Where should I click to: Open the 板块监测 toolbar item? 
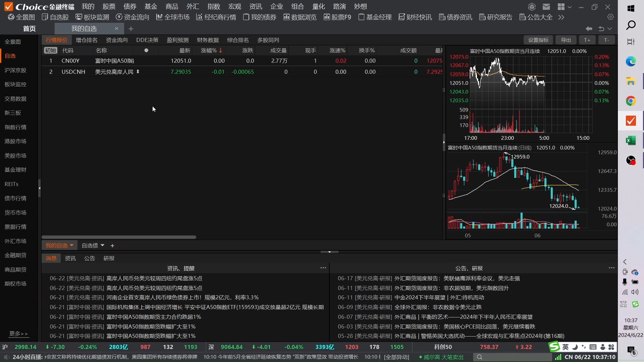(93, 17)
